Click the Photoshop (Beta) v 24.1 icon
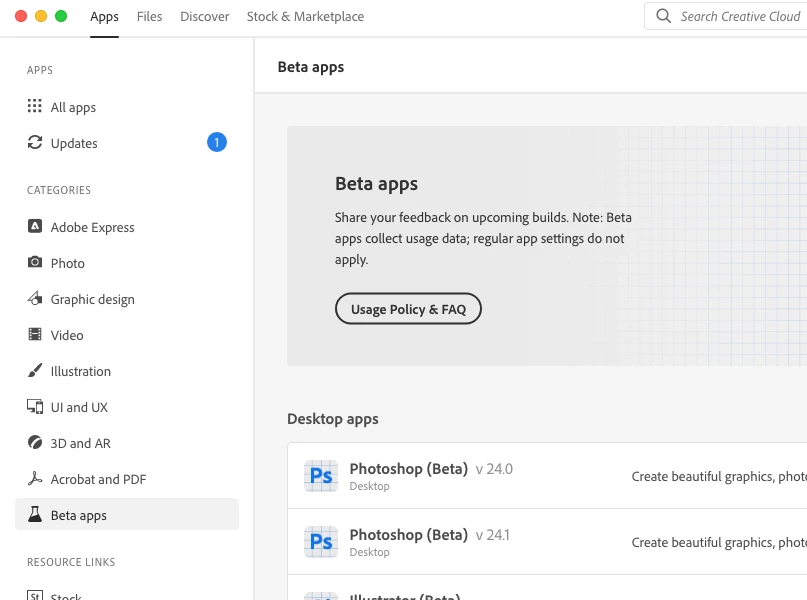The height and width of the screenshot is (600, 807). tap(321, 541)
